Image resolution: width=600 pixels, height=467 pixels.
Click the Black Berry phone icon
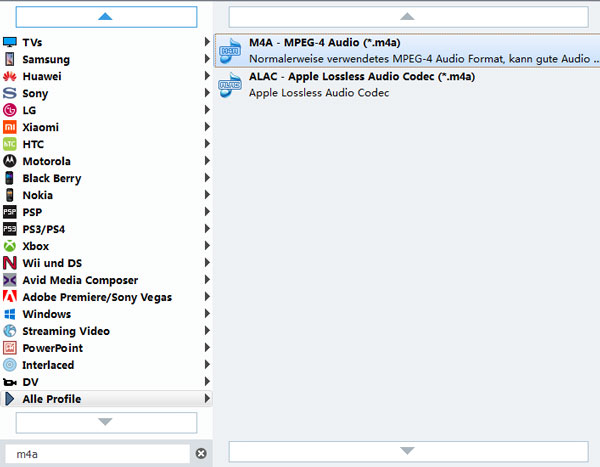tap(10, 178)
